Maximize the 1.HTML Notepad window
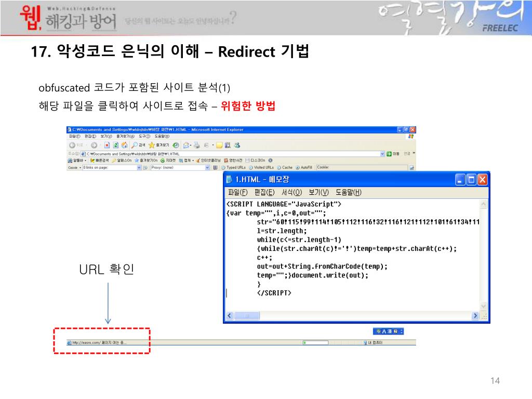 click(471, 179)
